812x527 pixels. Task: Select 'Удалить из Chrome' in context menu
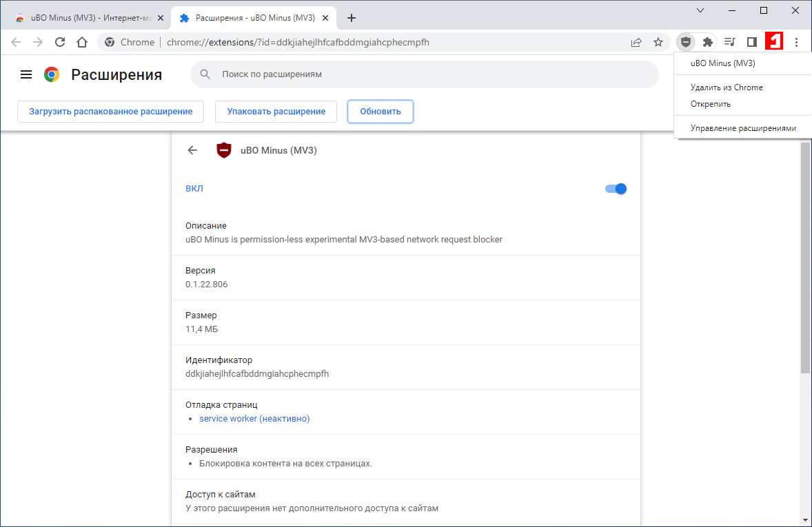pyautogui.click(x=727, y=87)
